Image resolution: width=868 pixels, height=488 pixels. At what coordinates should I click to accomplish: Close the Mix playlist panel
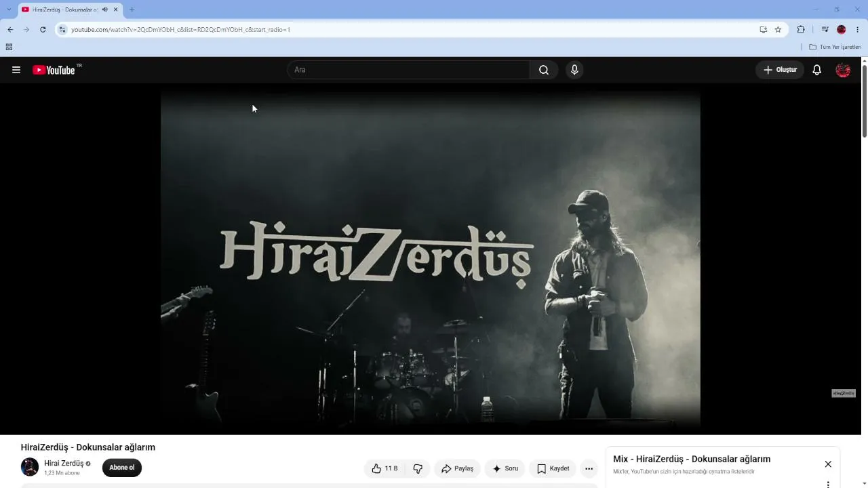pos(828,464)
